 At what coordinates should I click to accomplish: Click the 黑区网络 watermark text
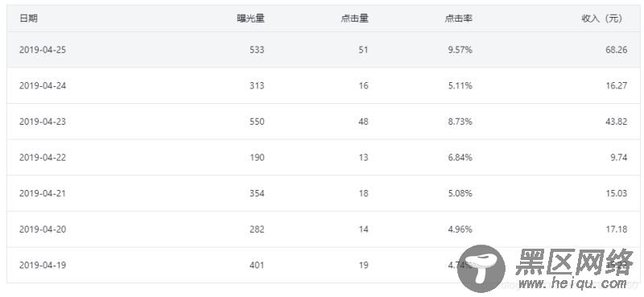[575, 262]
